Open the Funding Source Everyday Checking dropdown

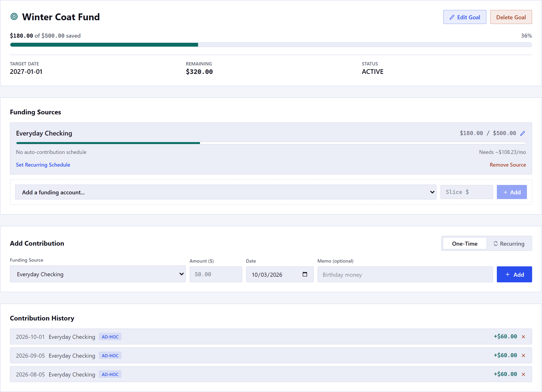click(98, 274)
